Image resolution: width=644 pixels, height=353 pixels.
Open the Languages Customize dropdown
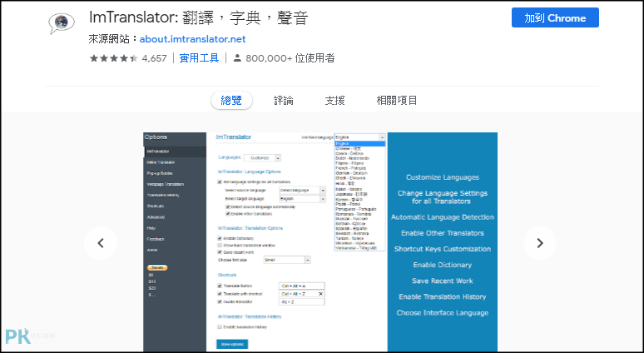tap(262, 158)
